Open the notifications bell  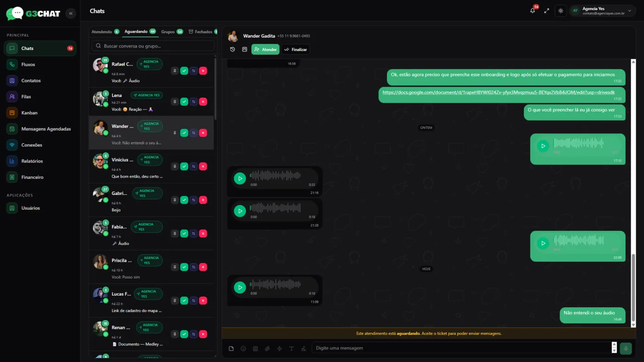(533, 11)
